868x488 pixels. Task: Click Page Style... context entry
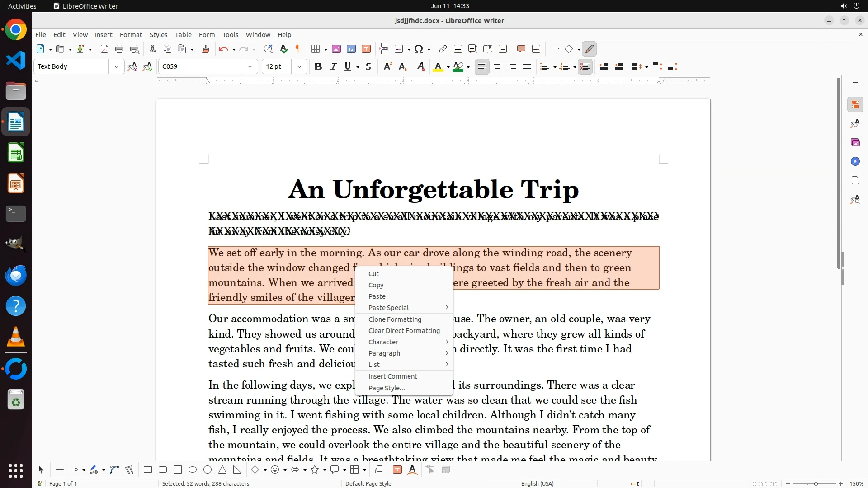coord(387,388)
